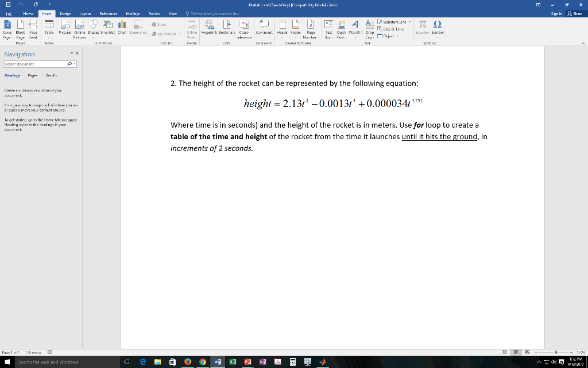
Task: Open Ribbon Display Options
Action: pyautogui.click(x=538, y=5)
